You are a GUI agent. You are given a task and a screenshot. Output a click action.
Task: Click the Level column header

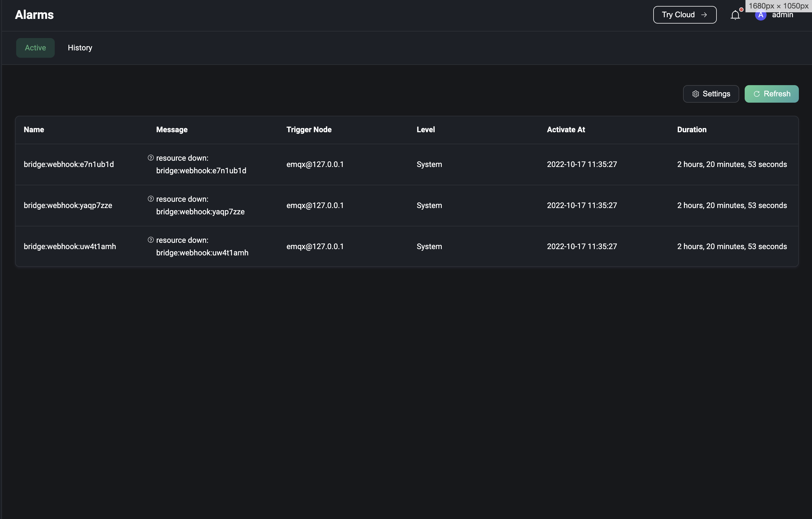point(426,130)
